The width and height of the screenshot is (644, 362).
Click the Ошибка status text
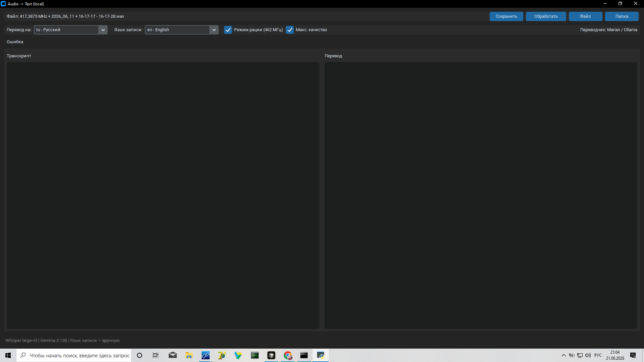pyautogui.click(x=15, y=42)
